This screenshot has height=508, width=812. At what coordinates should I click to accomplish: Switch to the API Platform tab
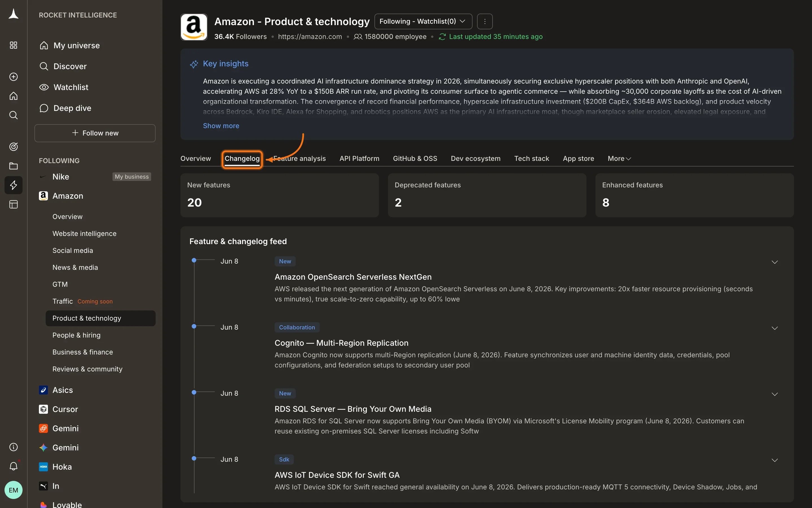coord(359,158)
